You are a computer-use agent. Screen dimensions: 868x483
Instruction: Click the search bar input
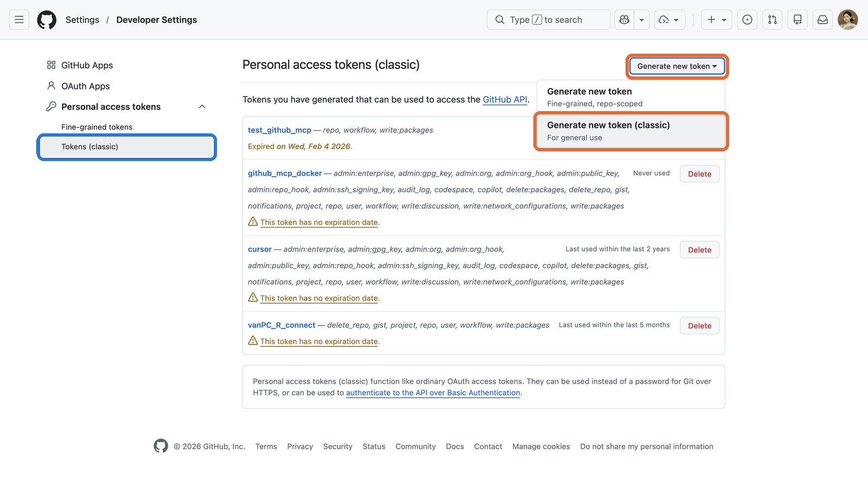tap(548, 20)
